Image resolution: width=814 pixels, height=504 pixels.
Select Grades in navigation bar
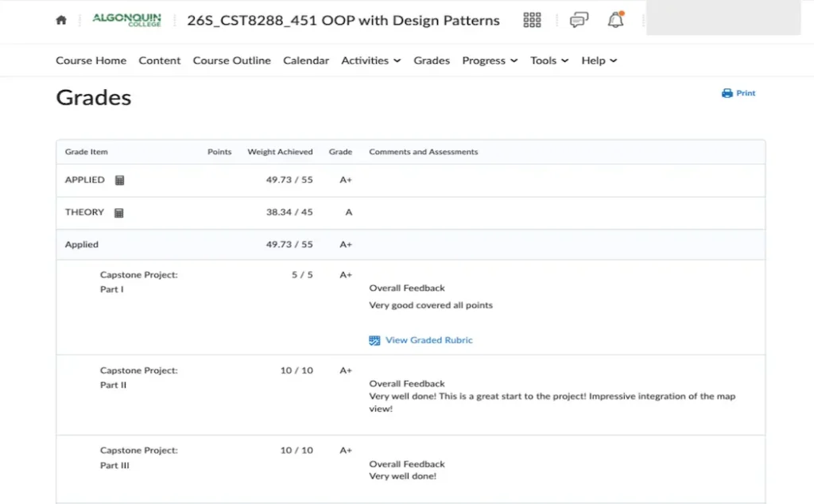432,60
